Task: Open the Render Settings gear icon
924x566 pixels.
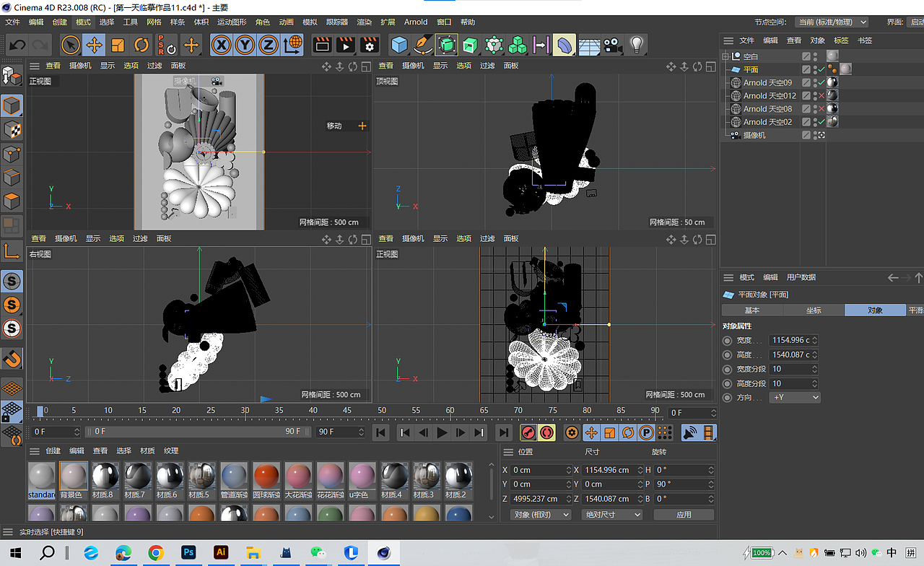Action: [x=369, y=45]
